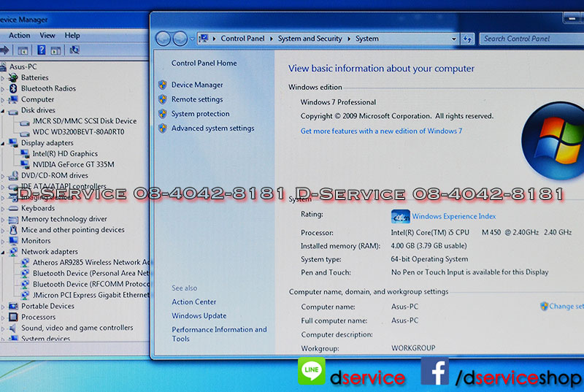Expand the Processors node
This screenshot has height=392, width=584.
(x=3, y=317)
